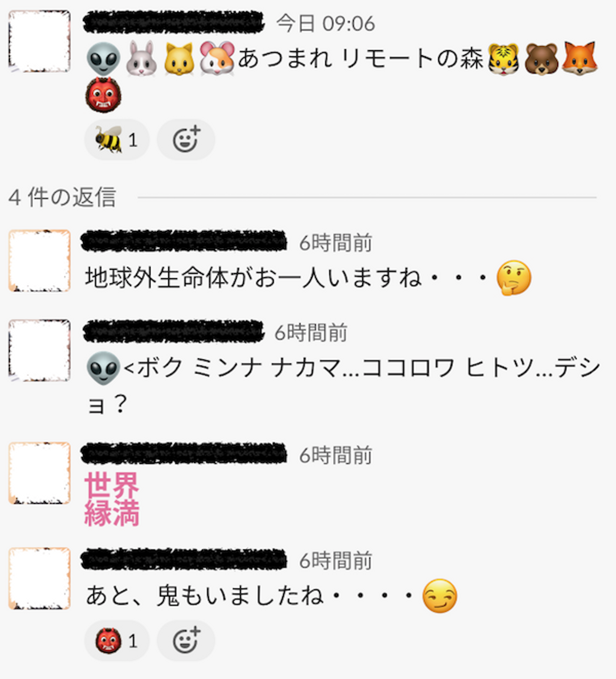Toggle the red ogre reaction on the last reply

pos(117,640)
